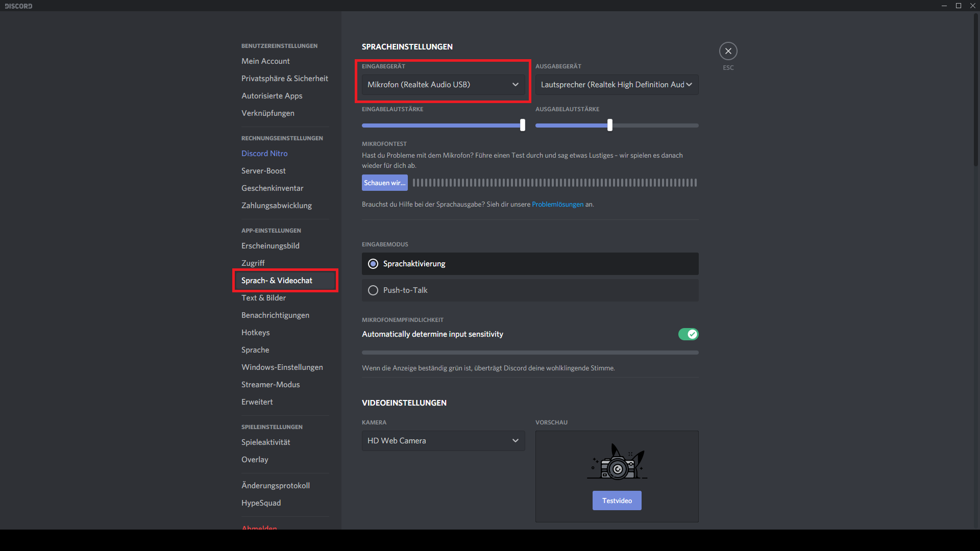Click Testvideo camera preview button
The image size is (980, 551).
click(617, 500)
